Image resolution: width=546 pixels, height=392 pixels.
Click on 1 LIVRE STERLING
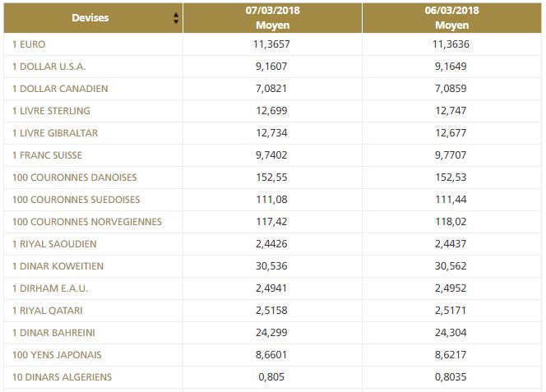point(52,111)
